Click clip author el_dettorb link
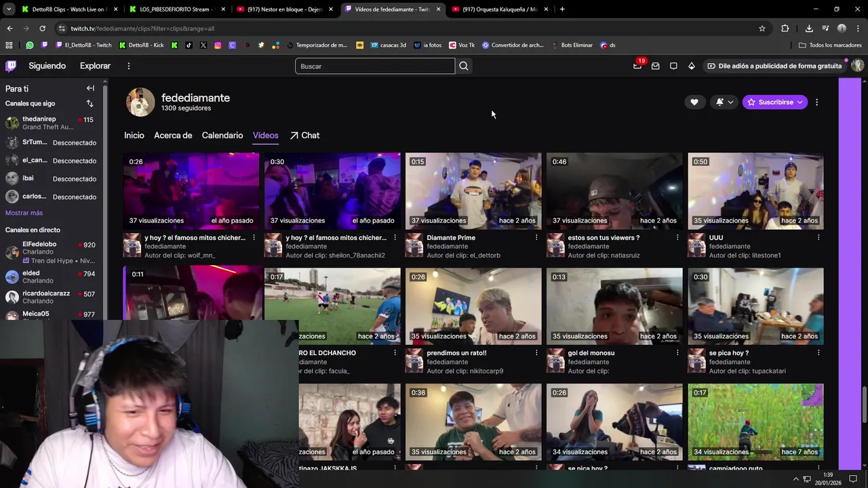 point(484,256)
